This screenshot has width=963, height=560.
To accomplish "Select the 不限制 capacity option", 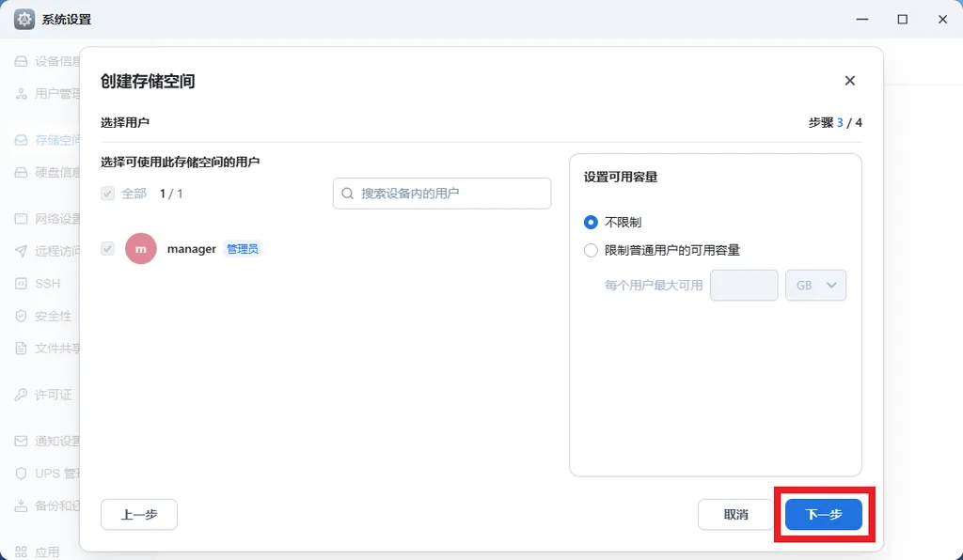I will 591,223.
